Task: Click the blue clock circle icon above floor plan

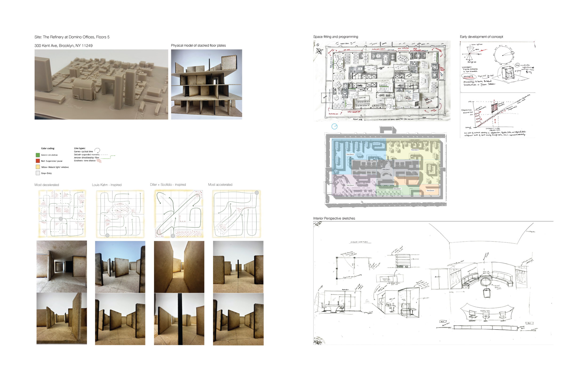Action: tap(334, 127)
